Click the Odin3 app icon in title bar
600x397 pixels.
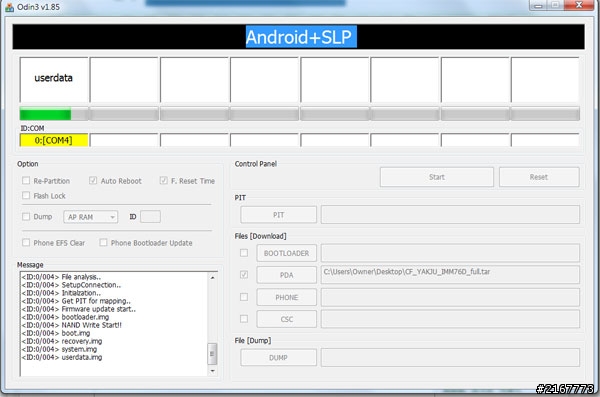(9, 7)
